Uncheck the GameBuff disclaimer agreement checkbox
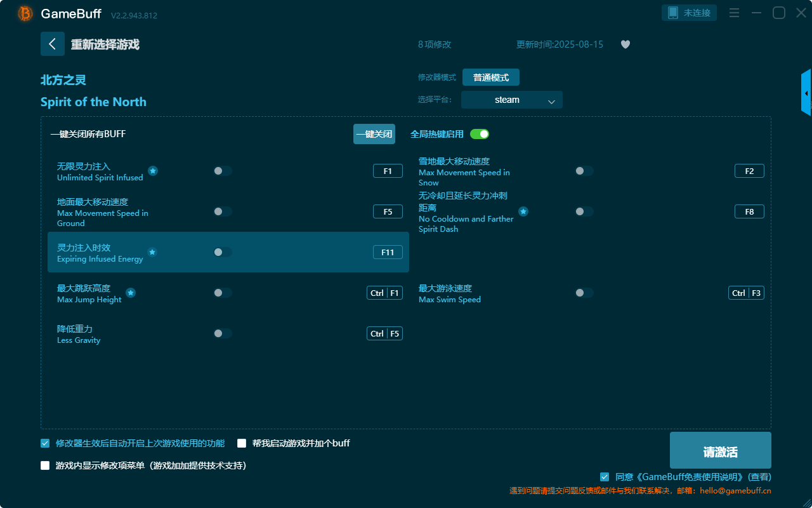 [x=605, y=477]
